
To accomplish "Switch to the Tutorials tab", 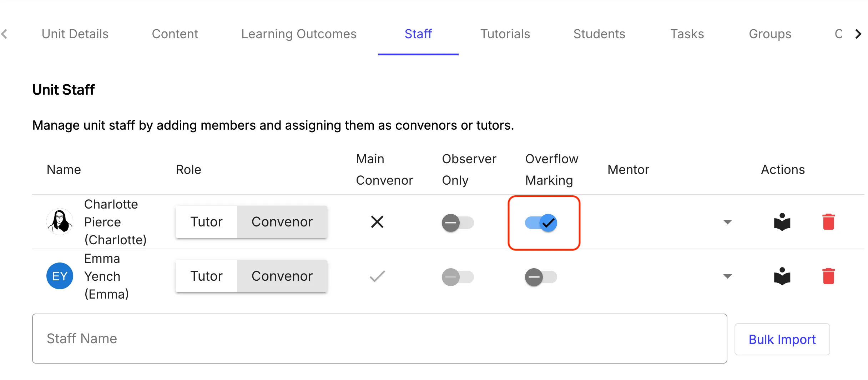I will pyautogui.click(x=505, y=34).
